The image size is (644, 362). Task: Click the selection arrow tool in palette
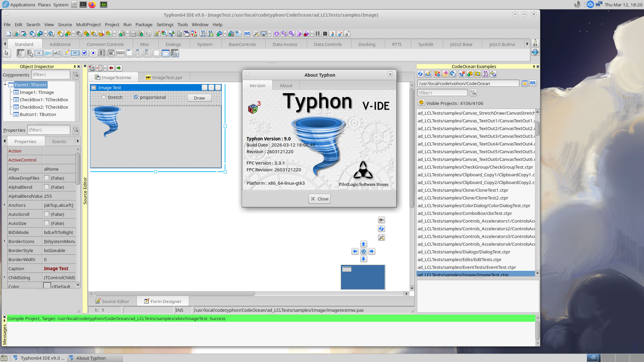[x=7, y=53]
